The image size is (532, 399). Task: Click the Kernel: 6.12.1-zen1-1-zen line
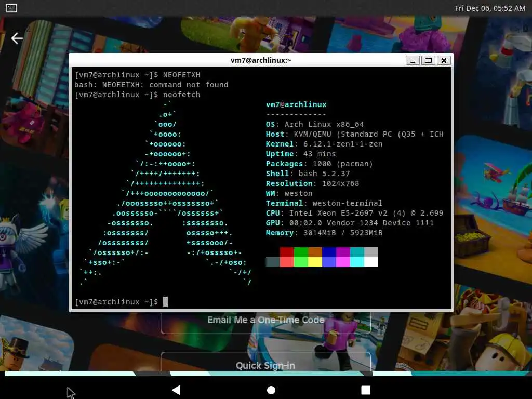pos(324,144)
